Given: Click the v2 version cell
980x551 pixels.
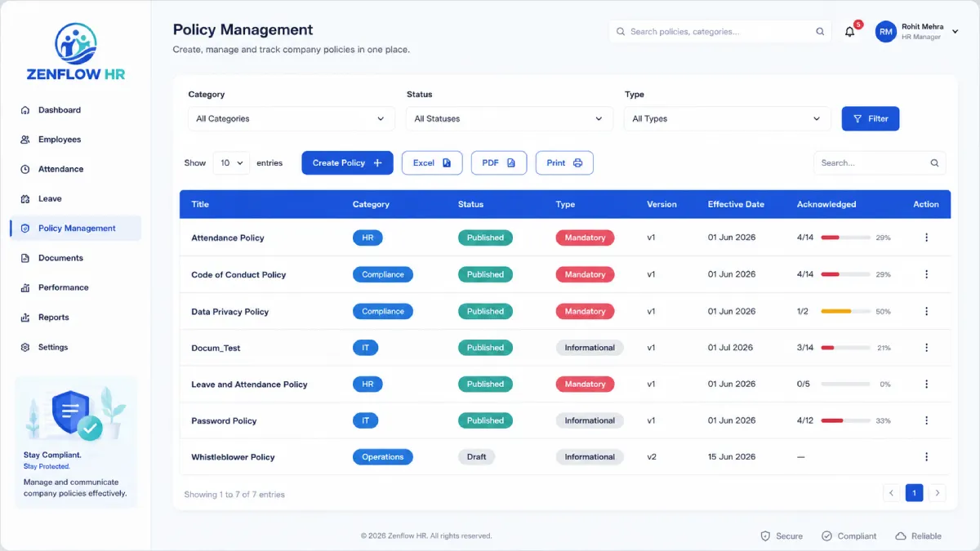Looking at the screenshot, I should click(x=652, y=457).
